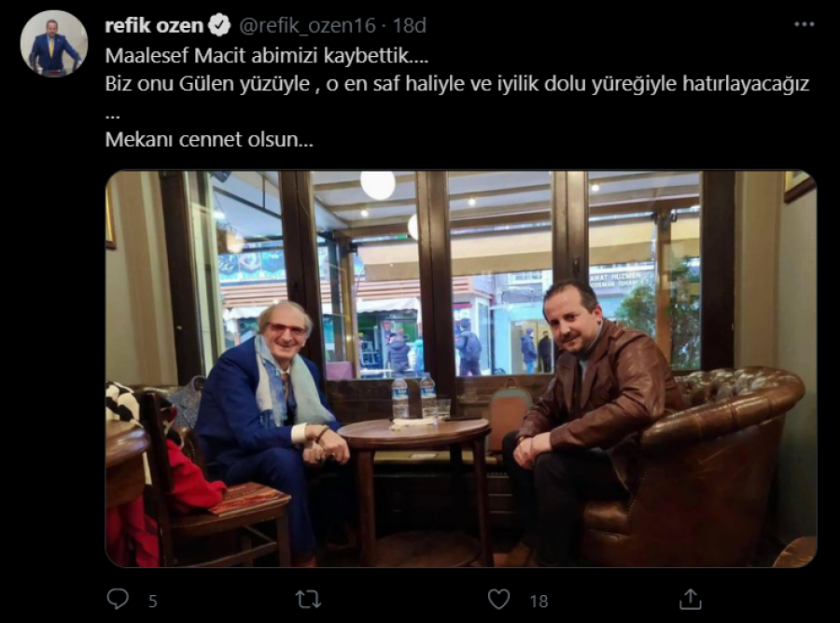This screenshot has height=623, width=840.
Task: Click the like count number 18
Action: (x=539, y=601)
